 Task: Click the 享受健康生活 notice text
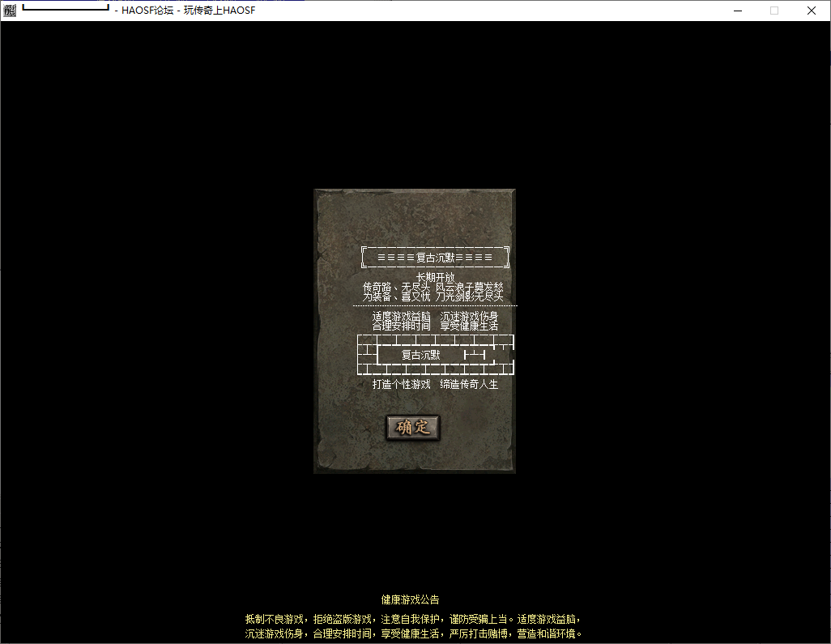click(469, 326)
